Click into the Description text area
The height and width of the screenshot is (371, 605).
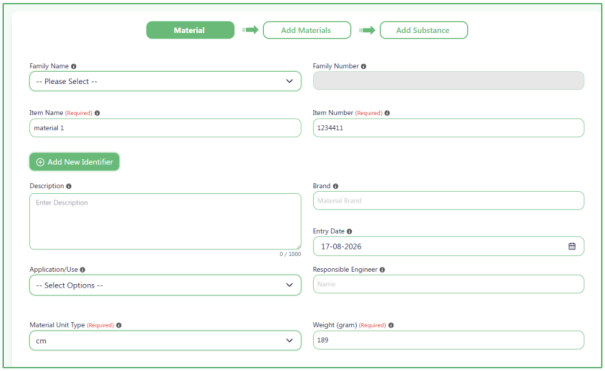[165, 222]
